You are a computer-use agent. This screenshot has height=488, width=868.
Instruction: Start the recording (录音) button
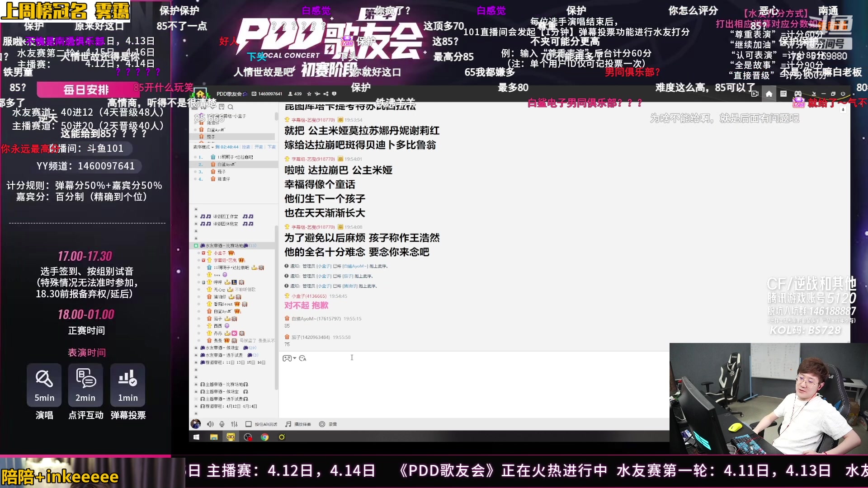point(328,424)
